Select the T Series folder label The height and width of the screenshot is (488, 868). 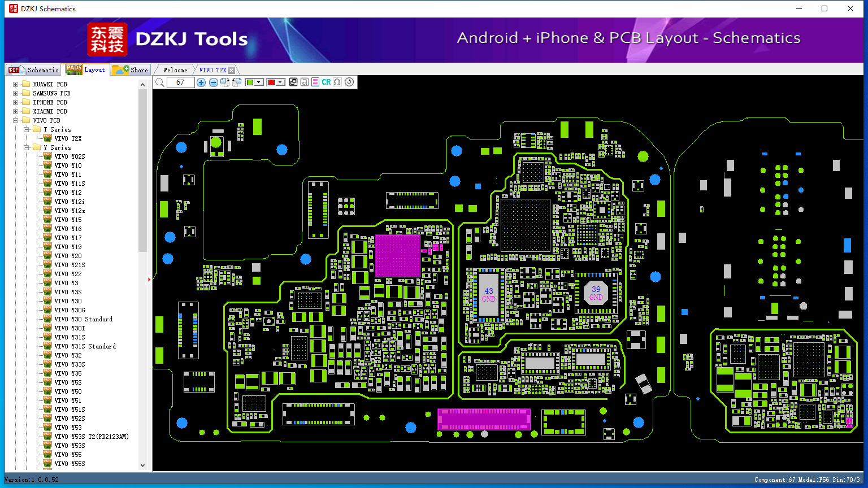(57, 129)
